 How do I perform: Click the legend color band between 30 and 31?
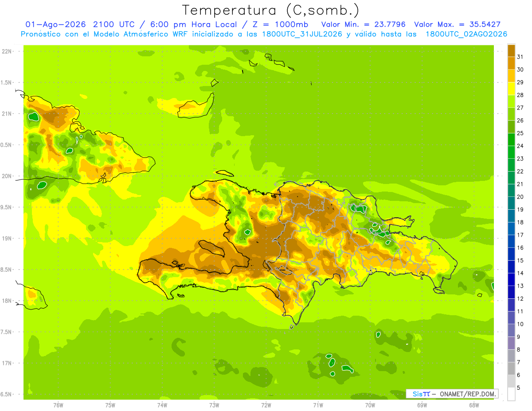[511, 63]
